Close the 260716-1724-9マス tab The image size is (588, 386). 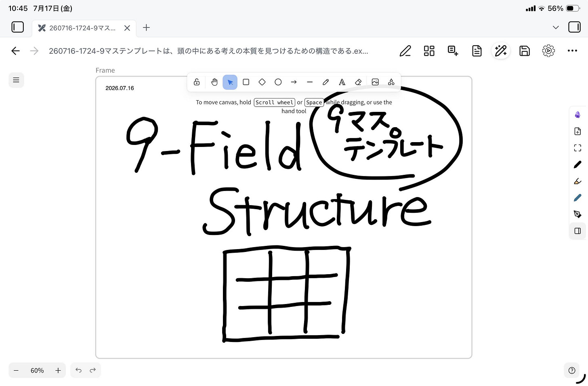pyautogui.click(x=127, y=28)
